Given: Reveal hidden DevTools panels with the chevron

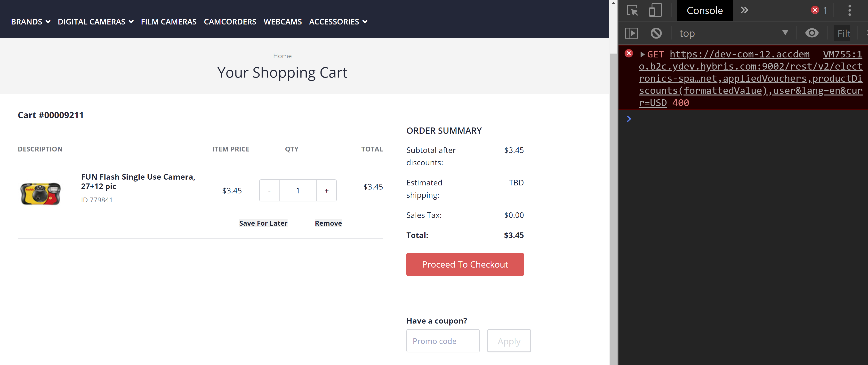Looking at the screenshot, I should click(745, 10).
